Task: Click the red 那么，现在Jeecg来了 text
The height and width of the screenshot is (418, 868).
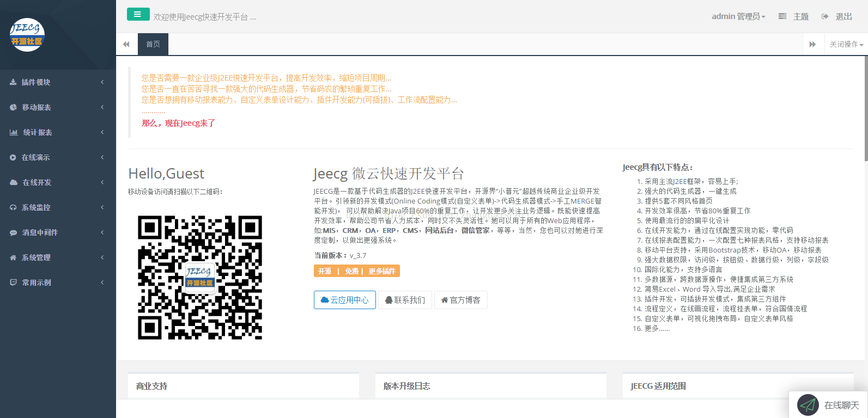Action: (178, 123)
